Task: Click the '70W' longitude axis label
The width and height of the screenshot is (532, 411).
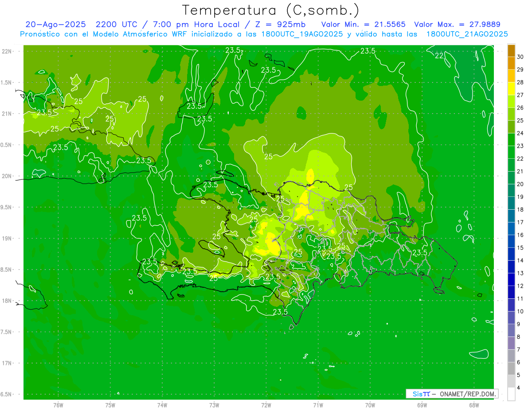Action: click(370, 405)
